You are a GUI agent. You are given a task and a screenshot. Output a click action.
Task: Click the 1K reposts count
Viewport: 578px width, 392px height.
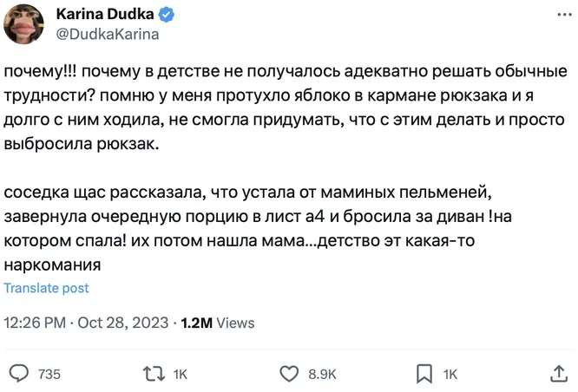coord(181,375)
